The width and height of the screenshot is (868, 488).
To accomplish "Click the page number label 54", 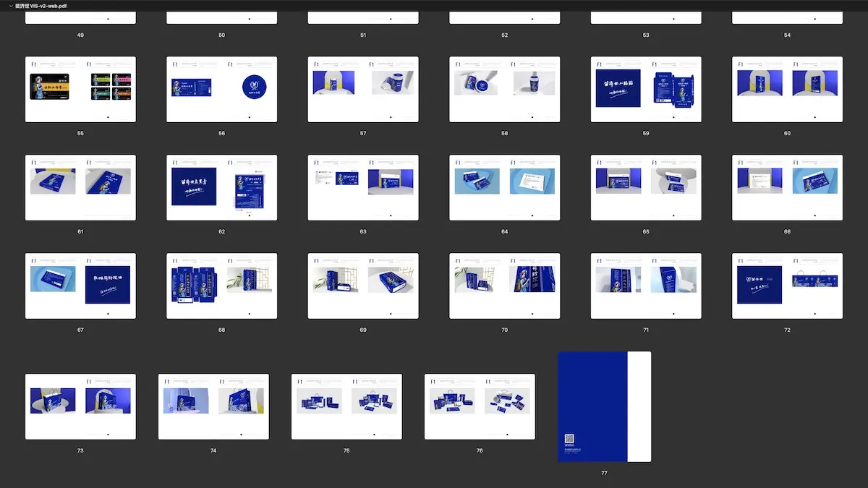I will pos(787,35).
